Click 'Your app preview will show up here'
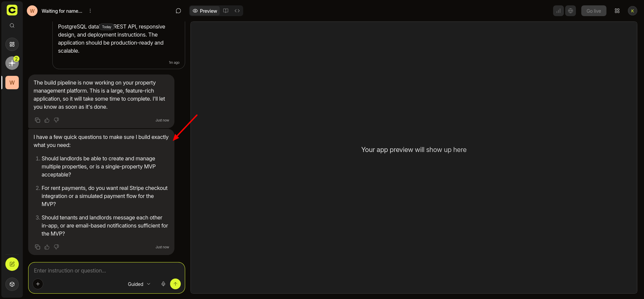 414,150
